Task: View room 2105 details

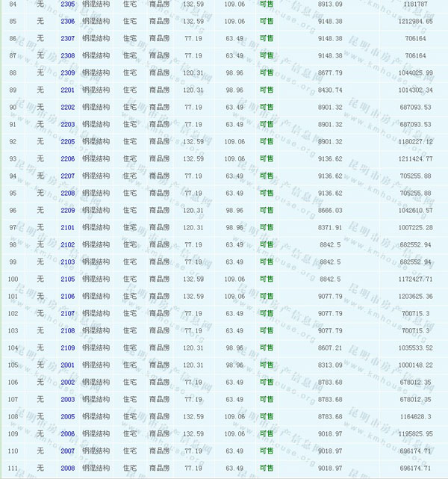Action: pos(67,279)
